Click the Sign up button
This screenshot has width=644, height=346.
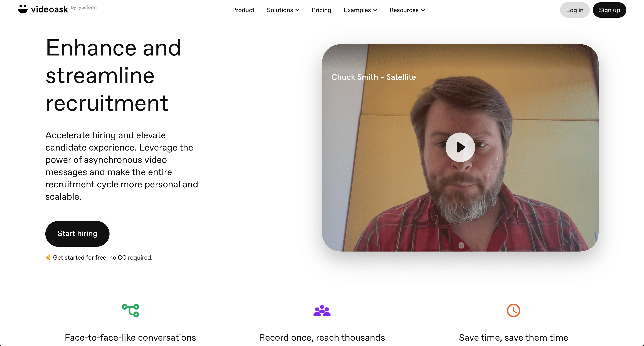609,10
